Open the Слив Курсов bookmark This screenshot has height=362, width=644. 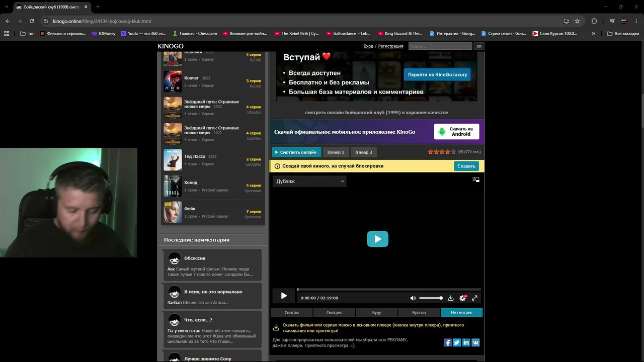(555, 34)
